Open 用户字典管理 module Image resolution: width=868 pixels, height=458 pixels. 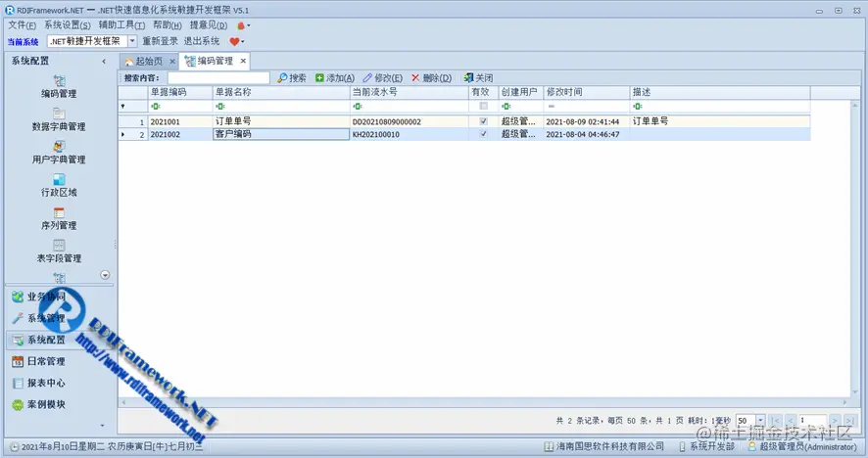(x=59, y=153)
